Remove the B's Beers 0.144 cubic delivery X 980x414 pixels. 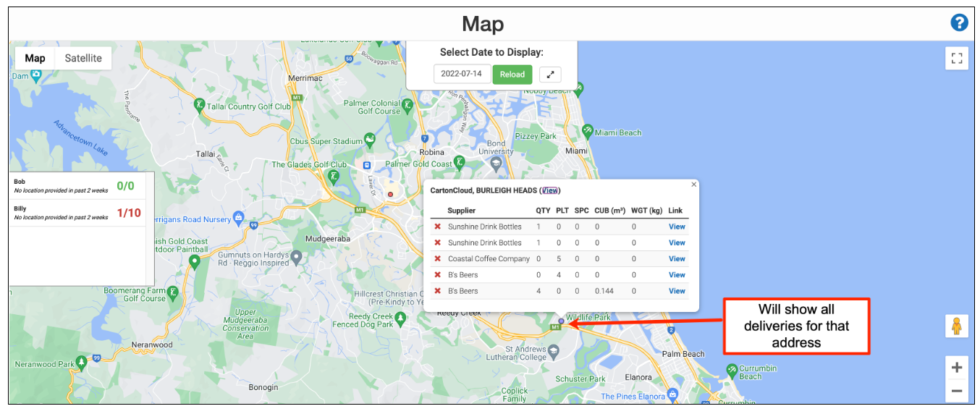pos(437,291)
